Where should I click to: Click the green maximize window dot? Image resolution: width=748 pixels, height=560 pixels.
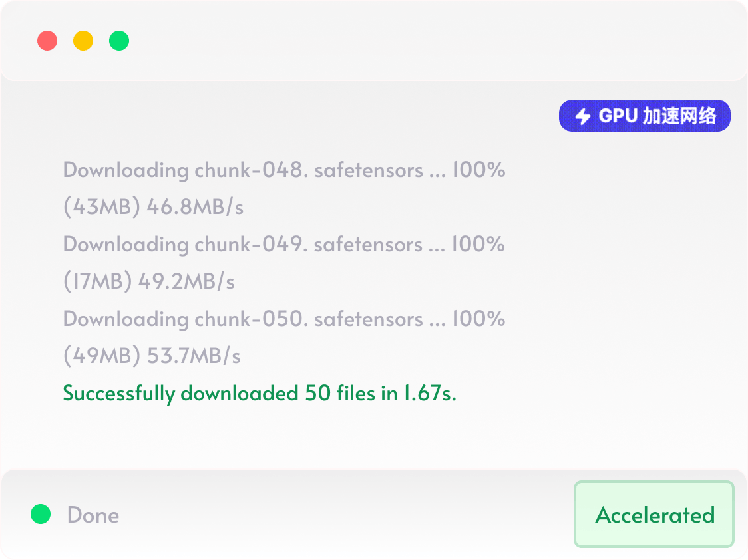(x=119, y=41)
